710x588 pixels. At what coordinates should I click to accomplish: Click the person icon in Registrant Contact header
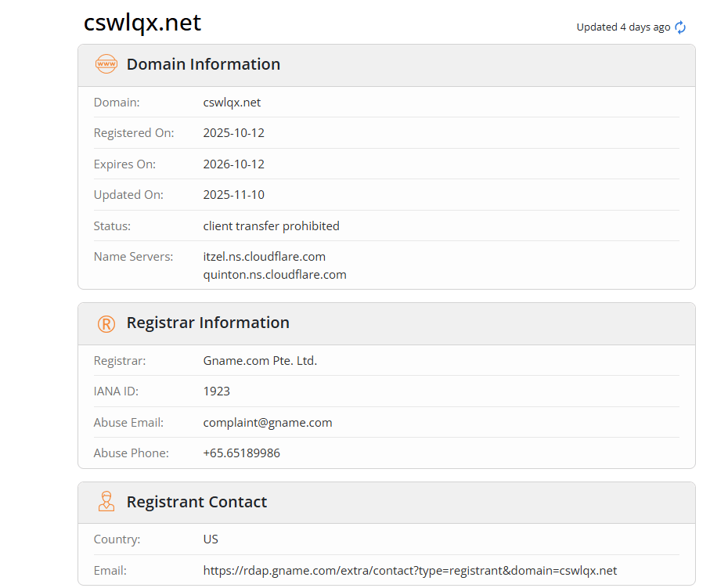click(106, 501)
